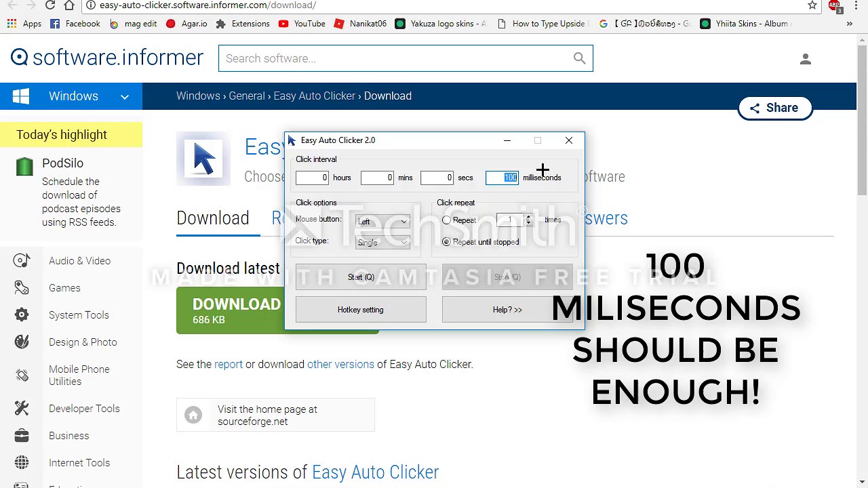
Task: Click the Easy Auto Clicker app thumbnail
Action: [x=203, y=159]
